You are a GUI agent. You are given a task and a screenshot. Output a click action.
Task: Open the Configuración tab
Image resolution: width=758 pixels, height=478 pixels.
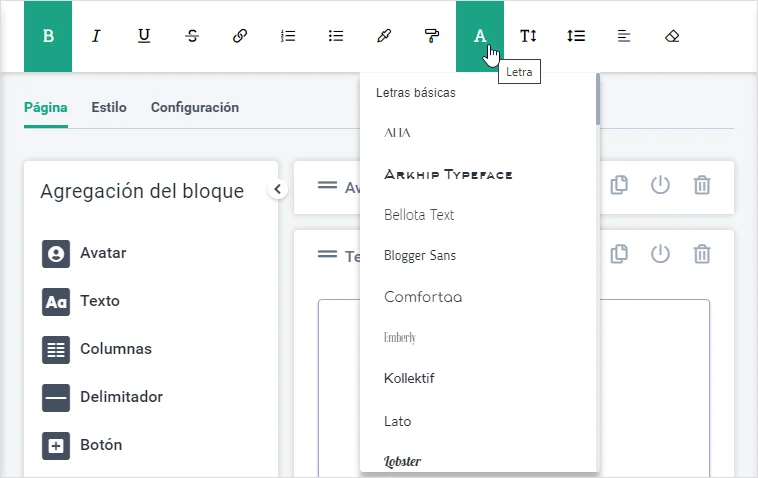point(195,107)
